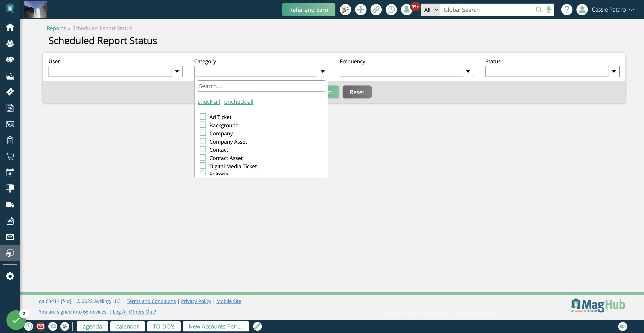Check the Company Asset checkbox
Viewport: 644px width, 333px height.
point(203,141)
